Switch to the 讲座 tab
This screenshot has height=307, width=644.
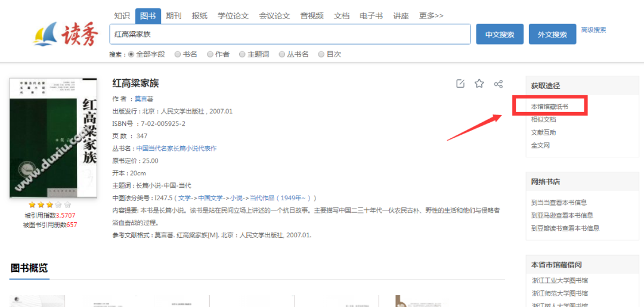coord(401,16)
